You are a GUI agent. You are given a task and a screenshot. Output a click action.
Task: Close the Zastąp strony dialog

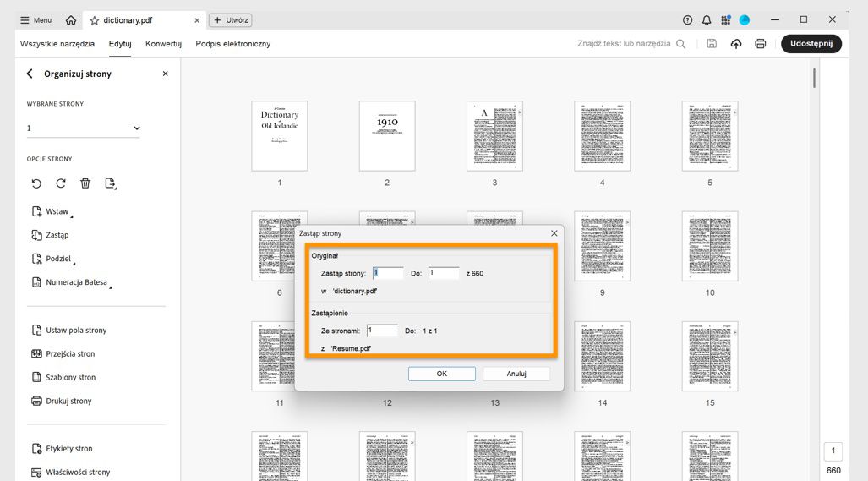click(554, 233)
